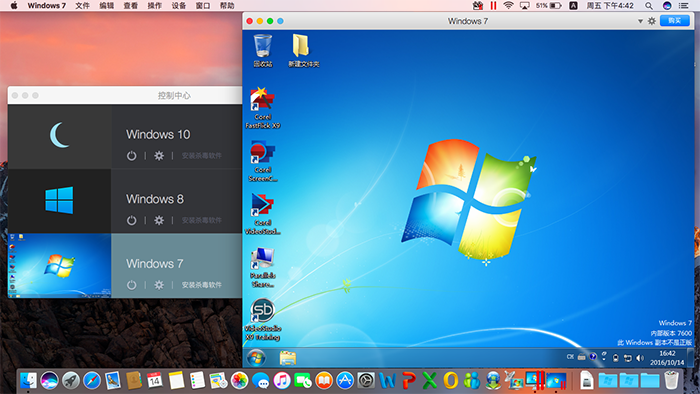Open Photos in the Dock
The image size is (700, 394).
(239, 380)
